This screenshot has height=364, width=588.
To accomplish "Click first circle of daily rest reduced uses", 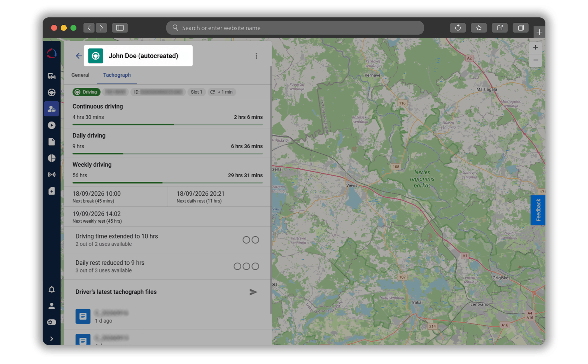I will (x=237, y=266).
